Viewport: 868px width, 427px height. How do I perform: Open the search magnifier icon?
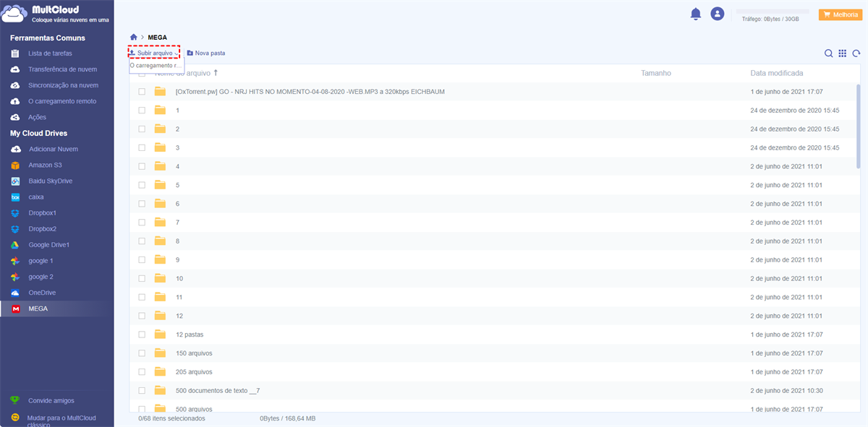click(x=829, y=53)
